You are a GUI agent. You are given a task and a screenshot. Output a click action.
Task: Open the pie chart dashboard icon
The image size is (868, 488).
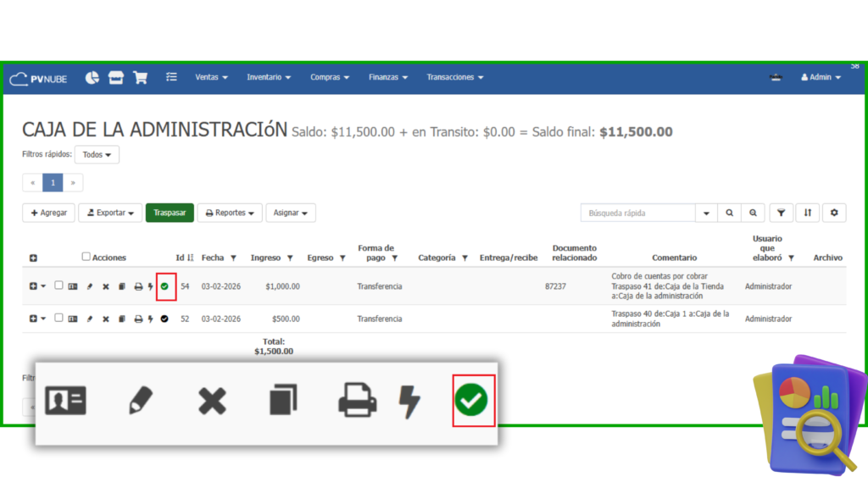(92, 77)
